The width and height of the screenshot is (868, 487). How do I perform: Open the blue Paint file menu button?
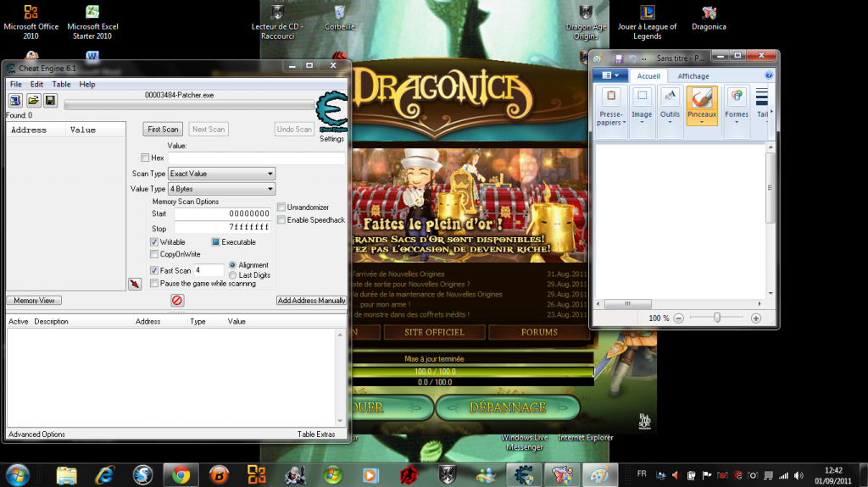click(610, 75)
